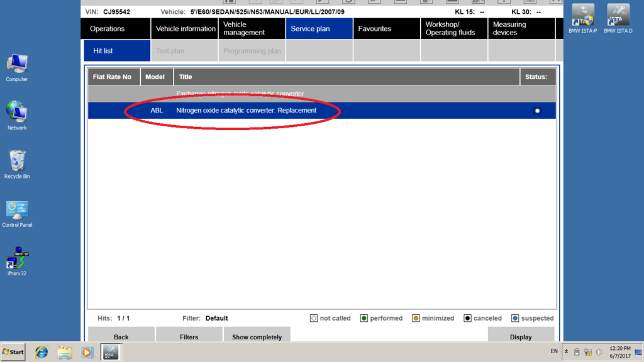Click the EN language indicator
This screenshot has width=644, height=362.
pyautogui.click(x=554, y=351)
